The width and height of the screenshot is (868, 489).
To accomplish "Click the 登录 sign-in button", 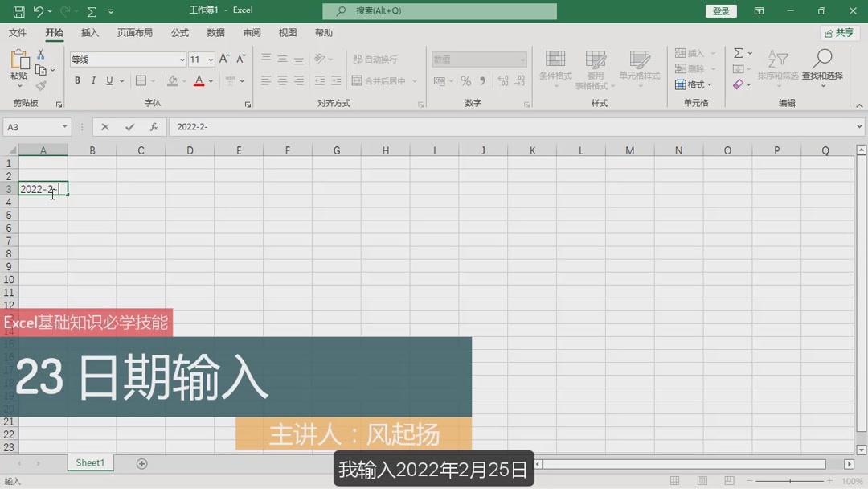I will [720, 10].
